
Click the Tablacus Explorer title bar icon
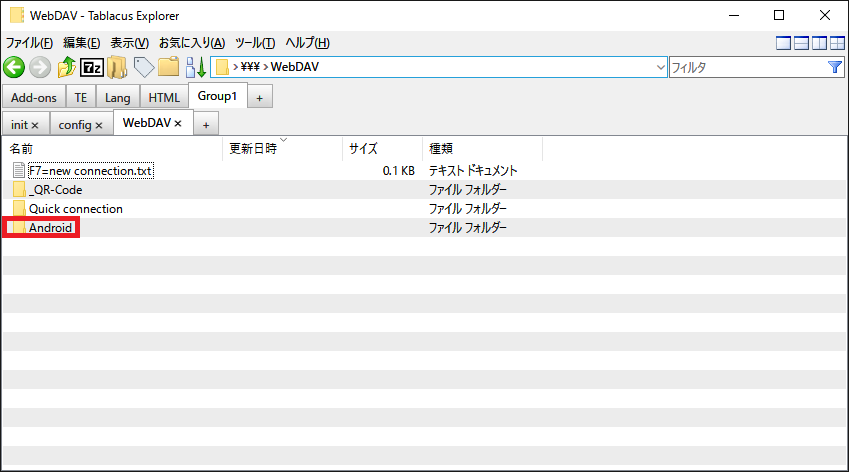pyautogui.click(x=17, y=16)
